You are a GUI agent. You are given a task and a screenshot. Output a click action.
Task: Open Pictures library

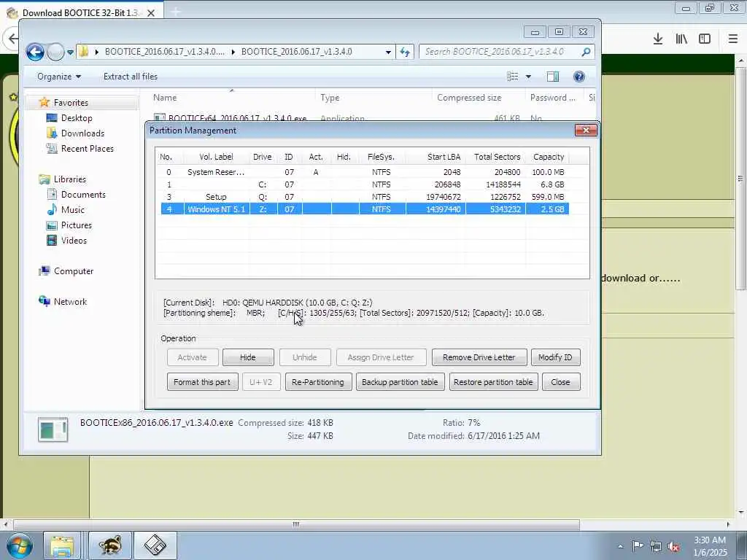coord(76,225)
